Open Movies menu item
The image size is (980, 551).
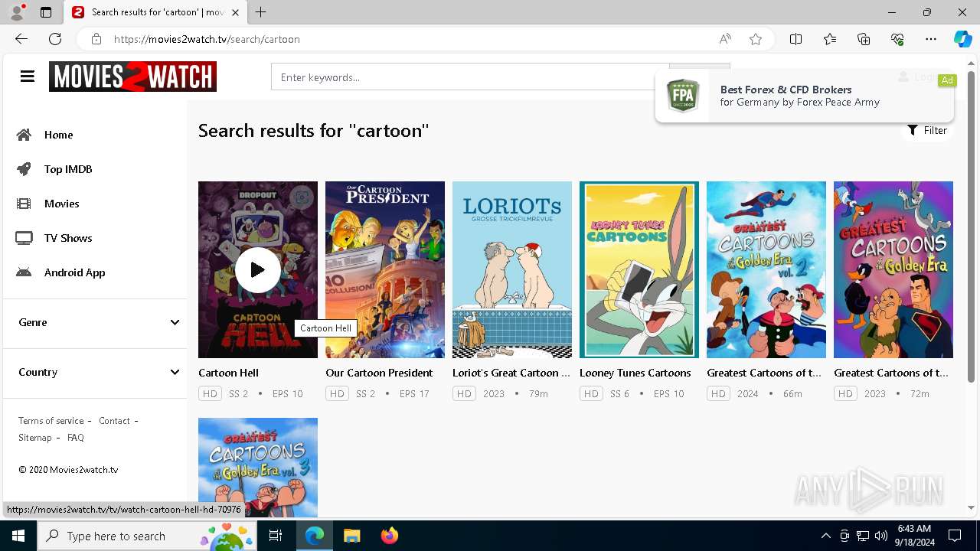[61, 204]
